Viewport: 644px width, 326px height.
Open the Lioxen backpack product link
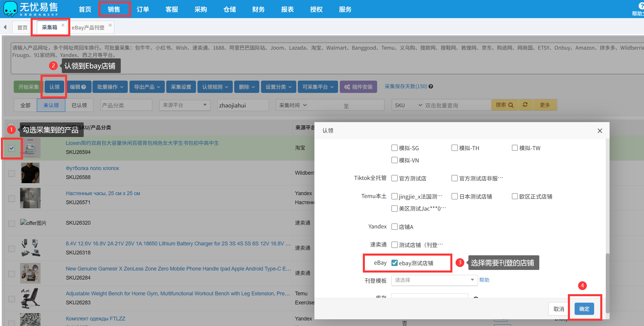coord(142,143)
